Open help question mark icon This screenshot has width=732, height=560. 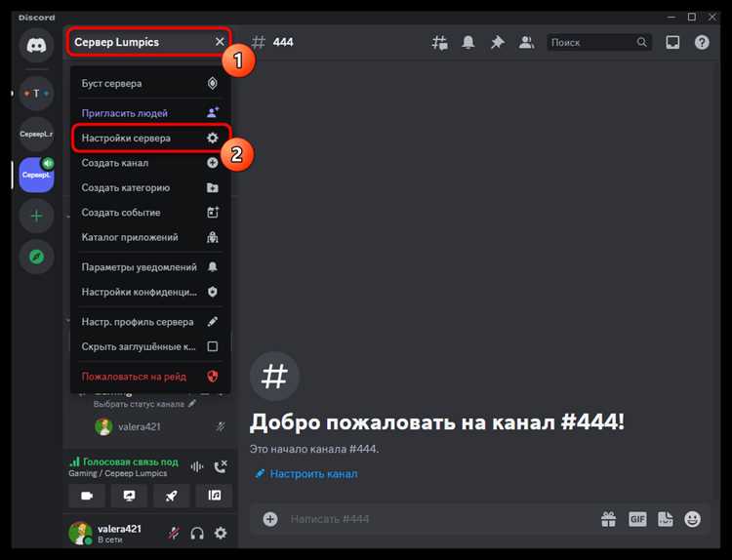point(702,43)
